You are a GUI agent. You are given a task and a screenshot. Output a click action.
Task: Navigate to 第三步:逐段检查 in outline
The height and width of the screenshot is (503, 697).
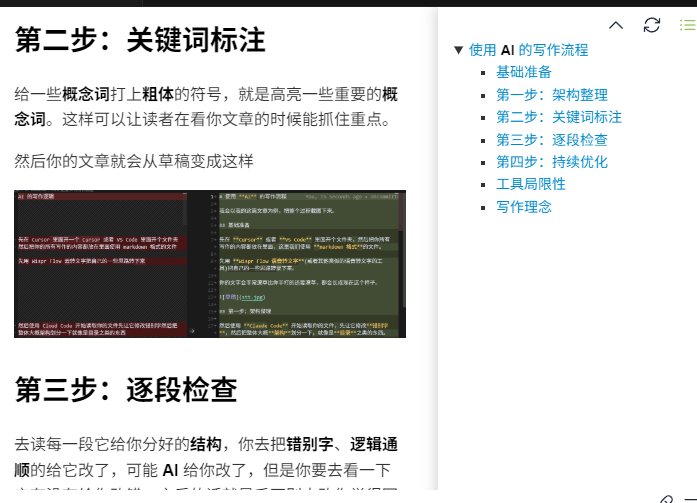551,140
